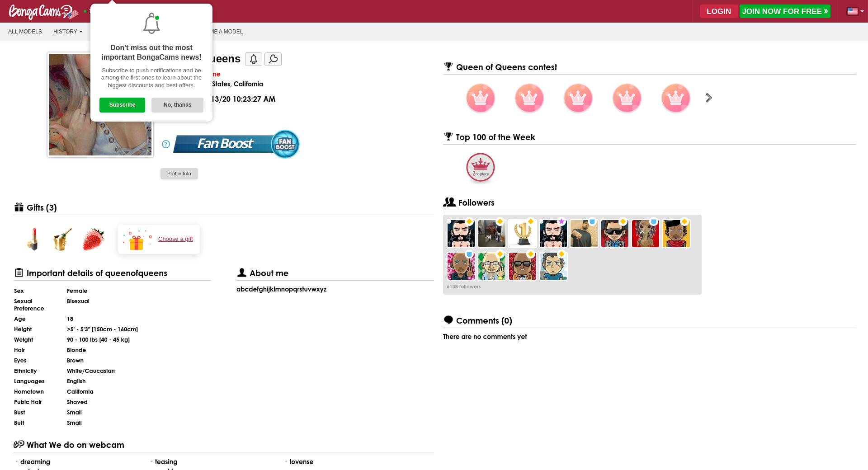This screenshot has height=470, width=868.
Task: Subscribe to push notifications
Action: [x=122, y=105]
